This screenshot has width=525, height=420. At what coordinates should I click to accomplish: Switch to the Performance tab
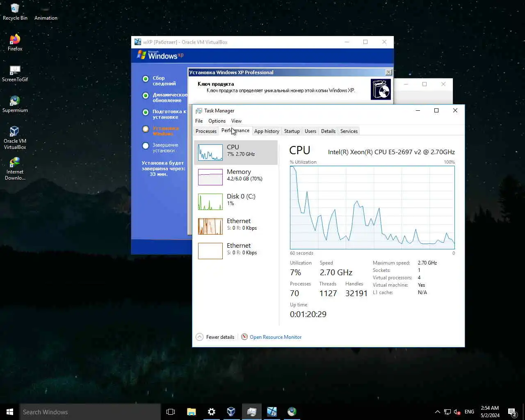235,130
